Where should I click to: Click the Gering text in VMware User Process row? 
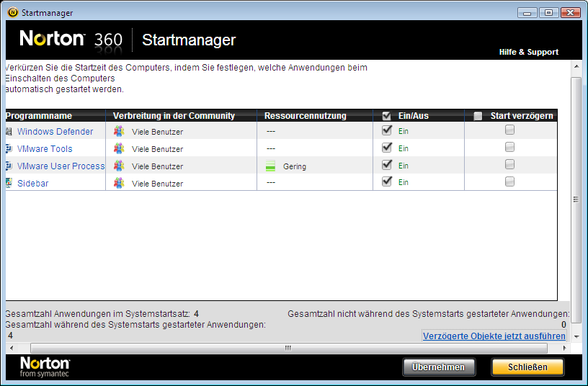pyautogui.click(x=295, y=166)
